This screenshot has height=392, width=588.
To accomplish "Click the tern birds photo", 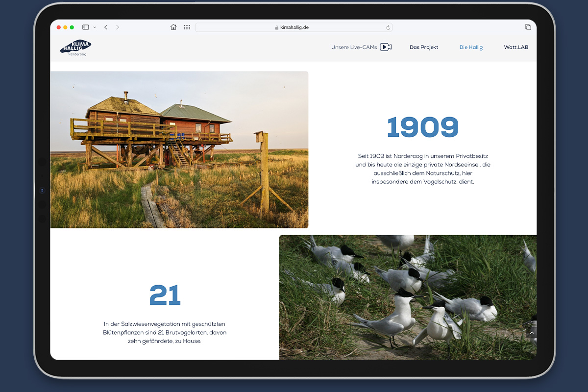I will pos(408,297).
